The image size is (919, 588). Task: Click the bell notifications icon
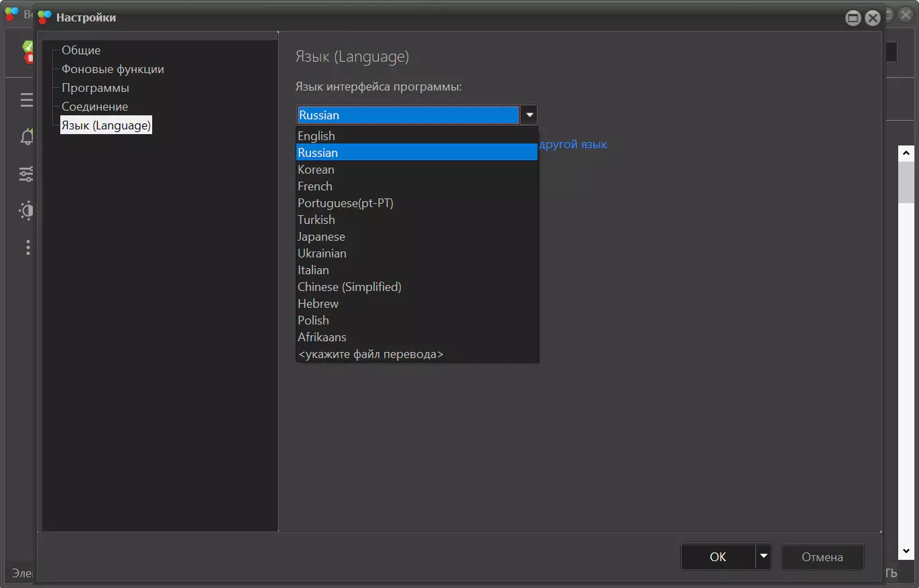[27, 137]
